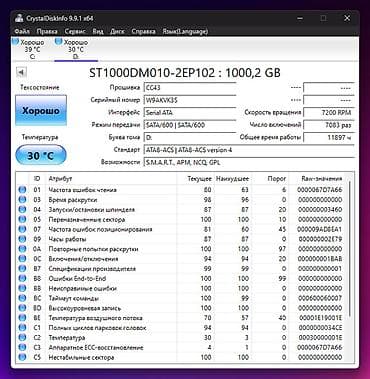Image resolution: width=370 pixels, height=379 pixels.
Task: Select row Температура воздушного потока
Action: click(181, 318)
